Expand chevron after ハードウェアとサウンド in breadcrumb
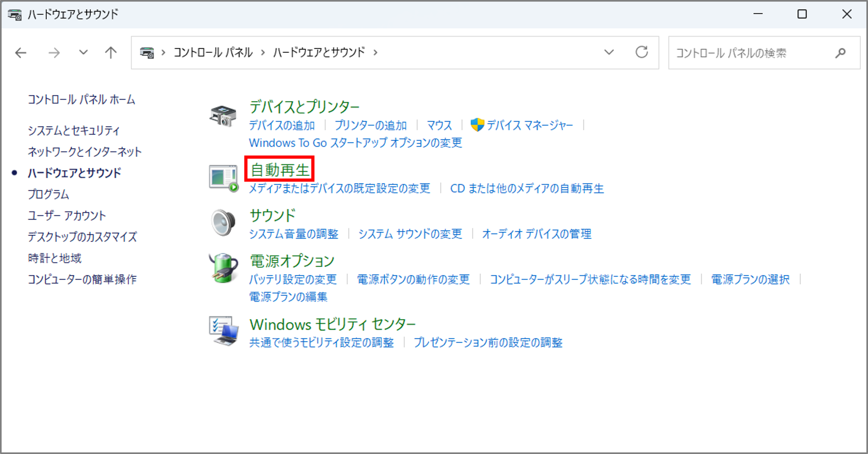 click(x=375, y=53)
